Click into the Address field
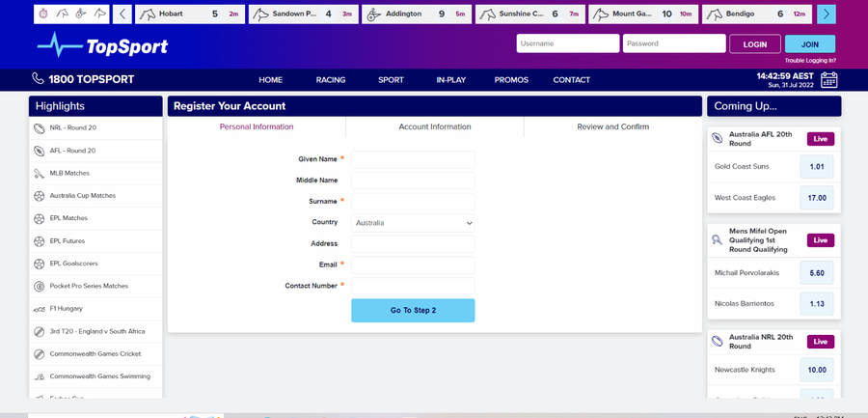The width and height of the screenshot is (868, 418). click(x=413, y=243)
